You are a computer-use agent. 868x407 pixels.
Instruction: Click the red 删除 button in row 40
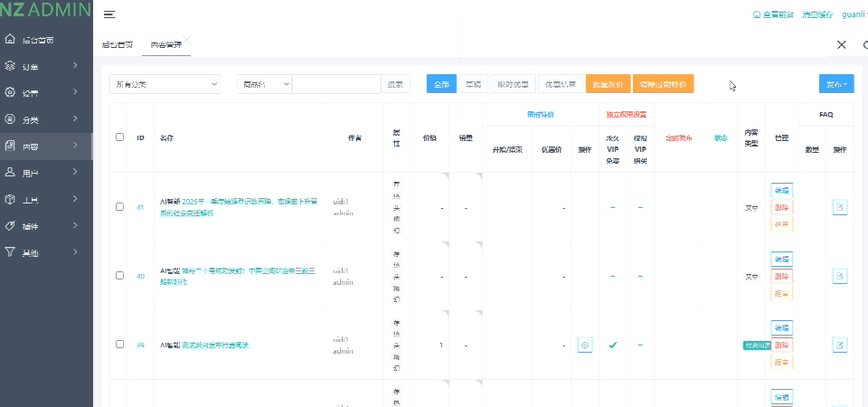(x=781, y=277)
